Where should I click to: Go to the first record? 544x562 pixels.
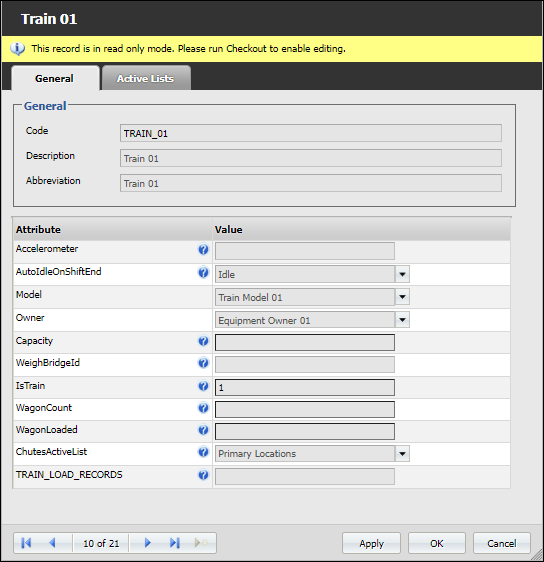tap(26, 543)
